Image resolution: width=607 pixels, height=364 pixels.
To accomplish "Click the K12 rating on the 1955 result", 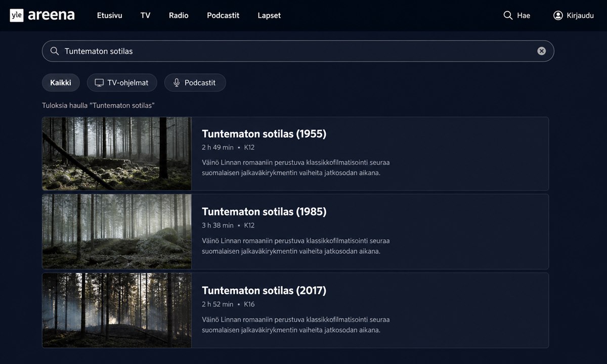I will (x=249, y=147).
